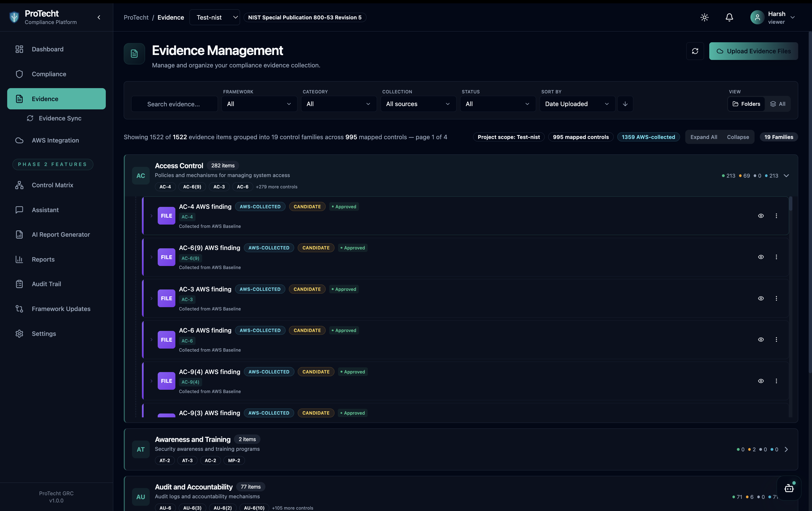
Task: Open AWS Integration from the sidebar
Action: point(55,140)
